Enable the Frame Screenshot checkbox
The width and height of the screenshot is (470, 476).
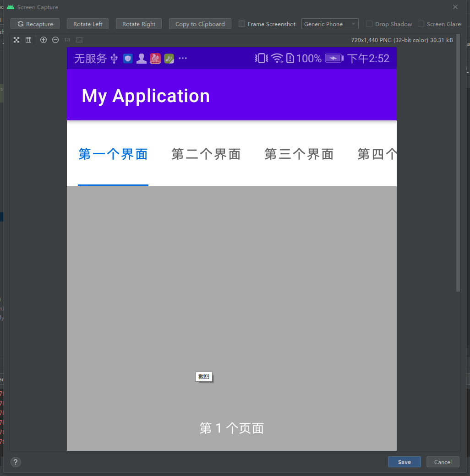(x=241, y=24)
